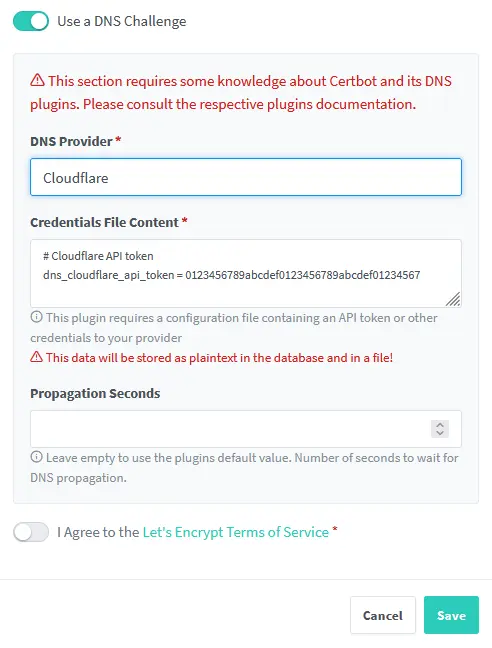Click the info icon beside the propagation hint
This screenshot has width=492, height=648.
pyautogui.click(x=36, y=457)
